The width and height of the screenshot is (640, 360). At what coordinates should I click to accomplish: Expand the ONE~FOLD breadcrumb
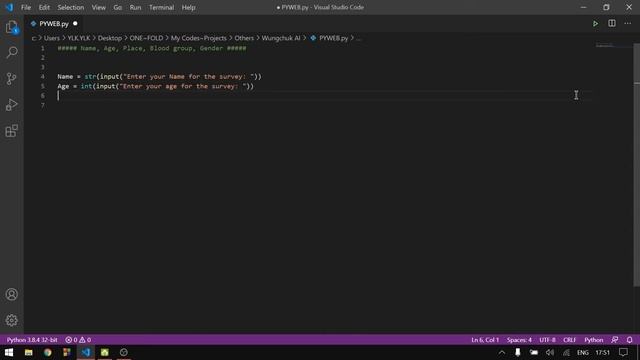coord(146,38)
